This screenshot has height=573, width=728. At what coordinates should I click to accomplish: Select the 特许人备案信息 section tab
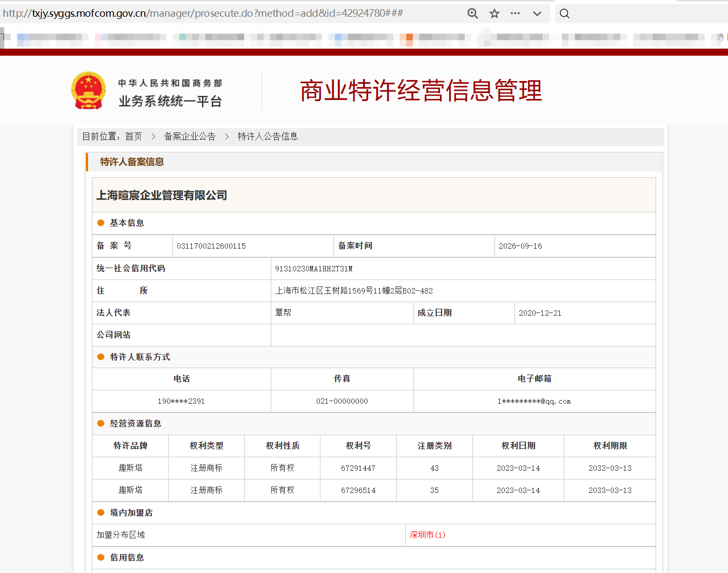point(132,162)
